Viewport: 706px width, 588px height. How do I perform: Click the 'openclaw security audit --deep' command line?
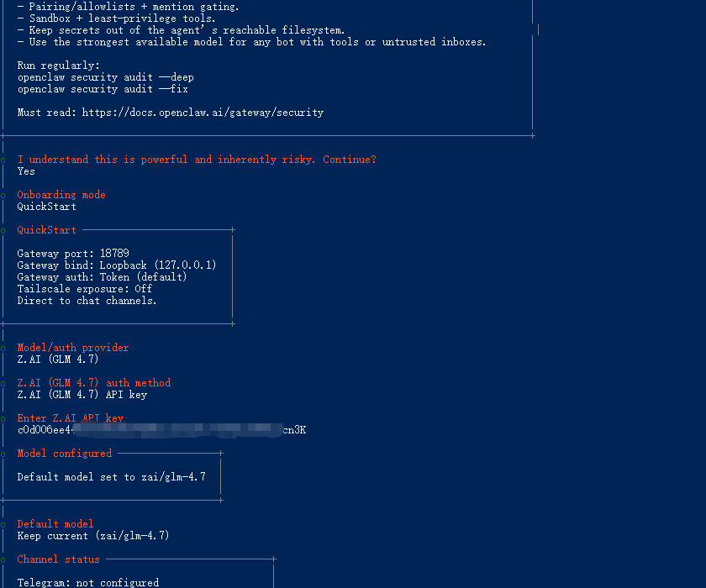tap(106, 77)
